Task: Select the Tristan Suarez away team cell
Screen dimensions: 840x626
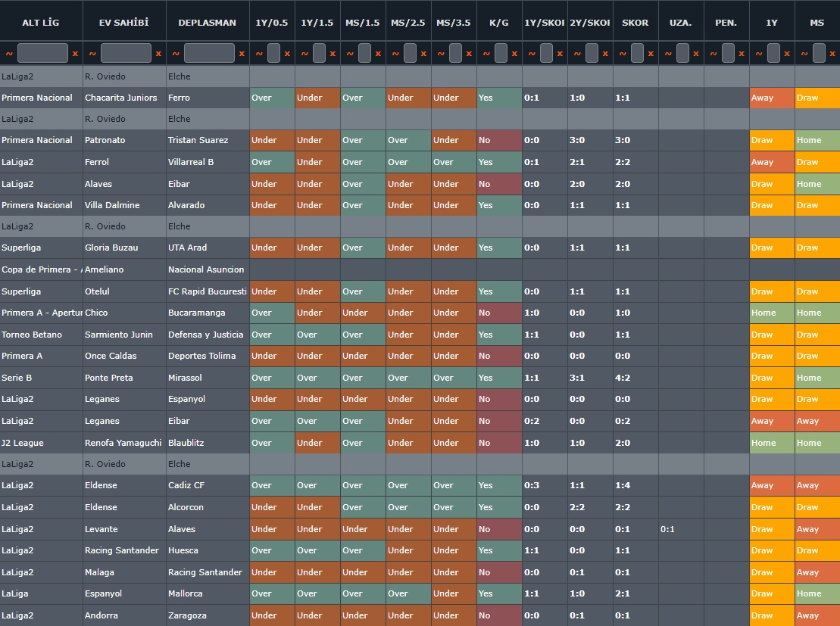Action: tap(208, 140)
